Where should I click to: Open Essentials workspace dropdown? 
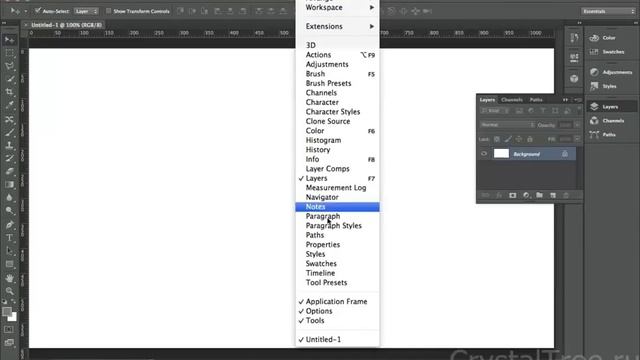pyautogui.click(x=608, y=11)
